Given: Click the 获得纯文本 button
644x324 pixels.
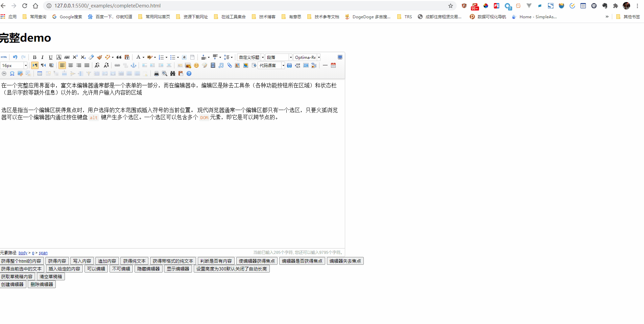Looking at the screenshot, I should [x=134, y=261].
